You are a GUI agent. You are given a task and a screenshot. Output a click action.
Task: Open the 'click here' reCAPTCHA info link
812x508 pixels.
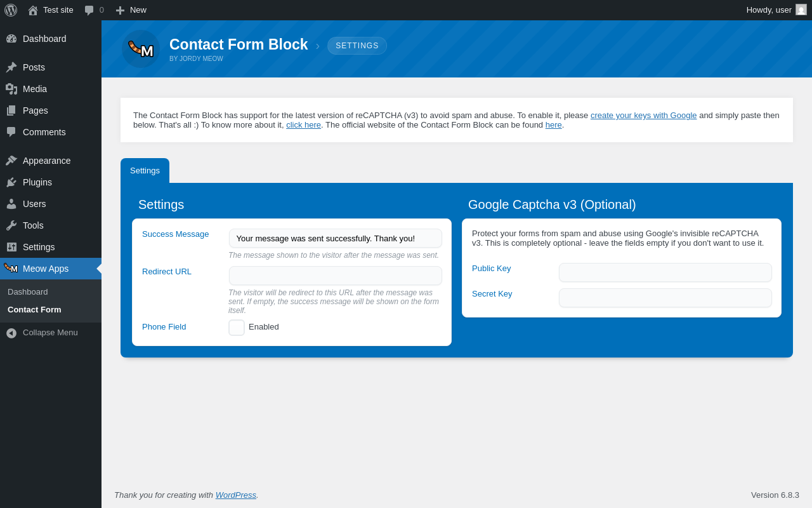coord(303,124)
